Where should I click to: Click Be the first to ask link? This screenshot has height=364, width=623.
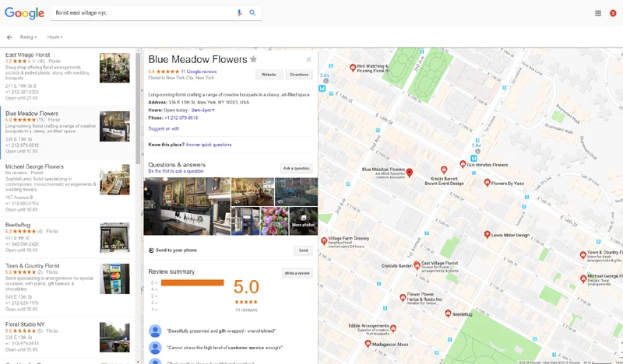point(176,171)
